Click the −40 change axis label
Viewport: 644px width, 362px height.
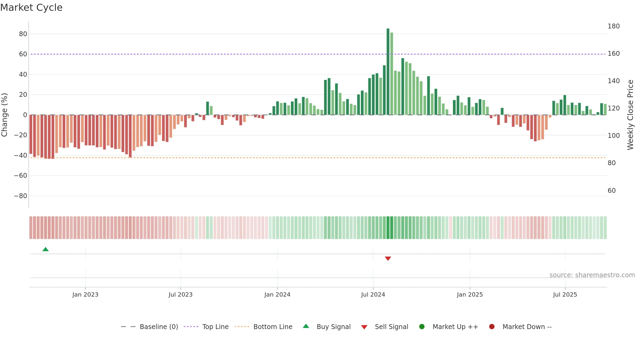[21, 156]
